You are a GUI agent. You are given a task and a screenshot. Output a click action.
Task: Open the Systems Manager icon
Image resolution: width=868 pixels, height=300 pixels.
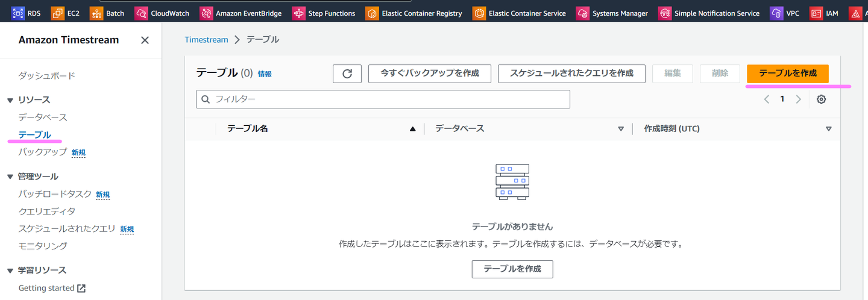click(583, 13)
